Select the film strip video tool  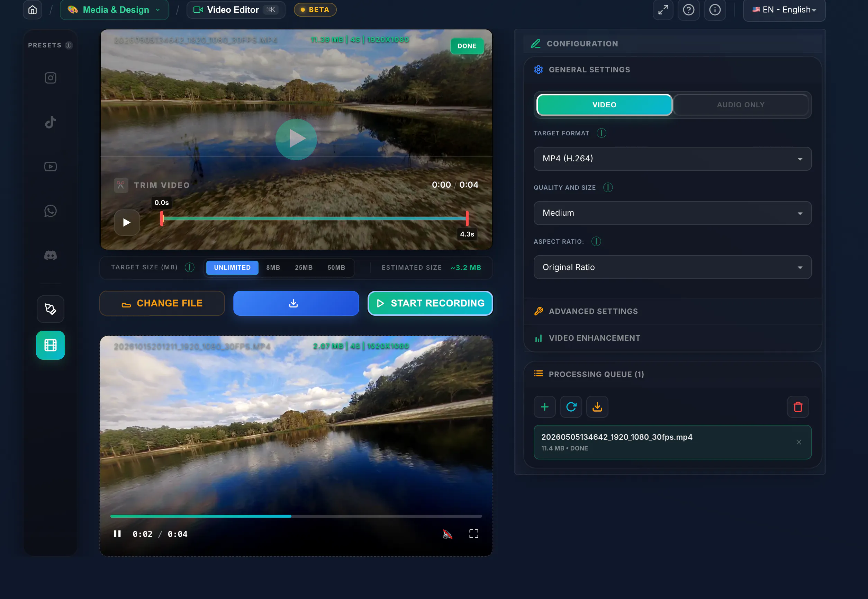pos(50,345)
